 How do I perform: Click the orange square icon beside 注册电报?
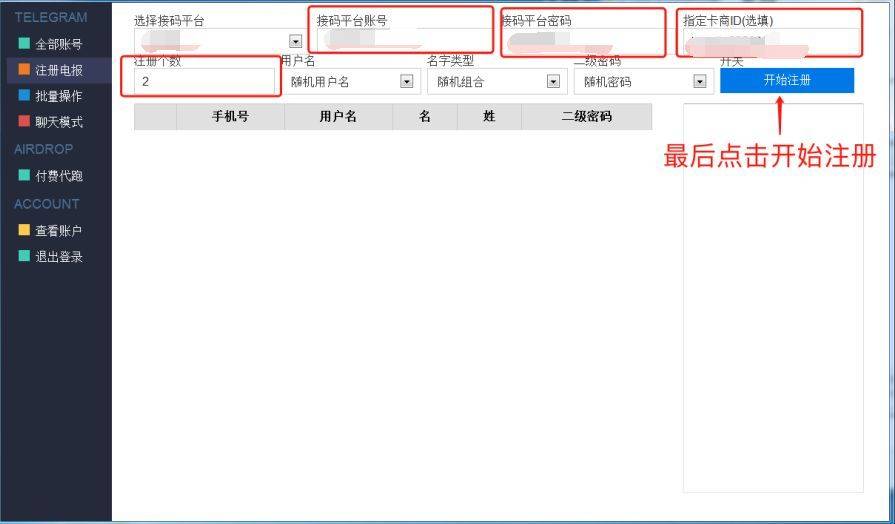click(24, 70)
